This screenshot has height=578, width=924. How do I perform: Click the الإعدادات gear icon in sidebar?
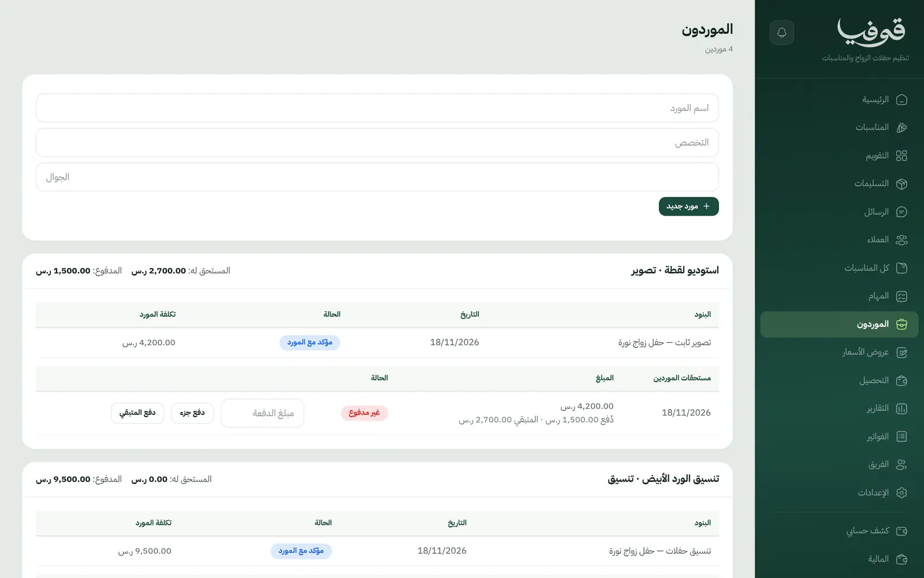[901, 493]
